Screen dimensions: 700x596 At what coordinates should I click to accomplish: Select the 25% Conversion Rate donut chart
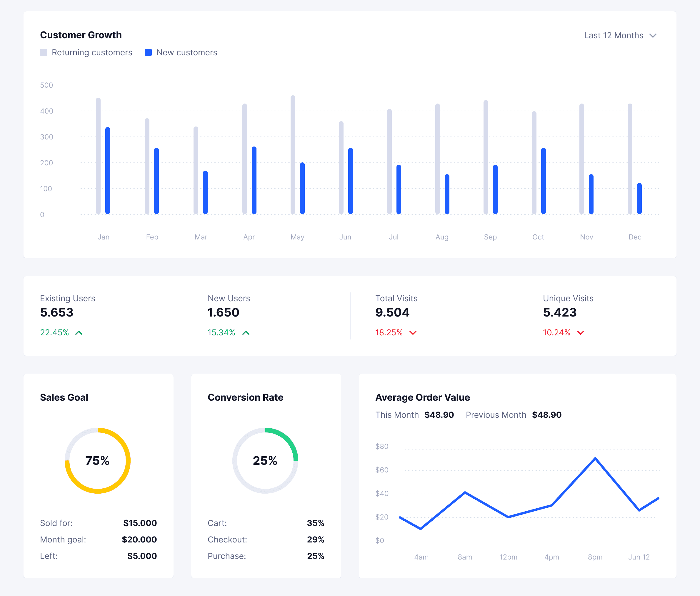point(266,460)
